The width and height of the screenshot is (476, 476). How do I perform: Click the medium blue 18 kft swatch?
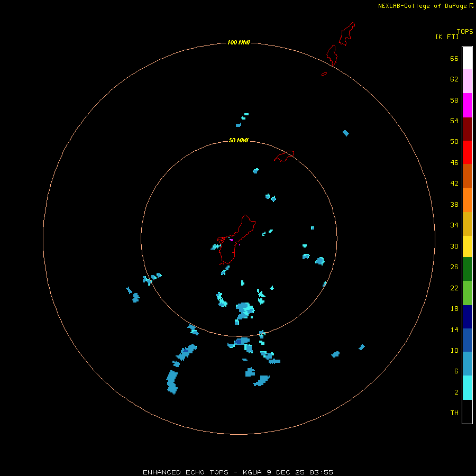[467, 340]
